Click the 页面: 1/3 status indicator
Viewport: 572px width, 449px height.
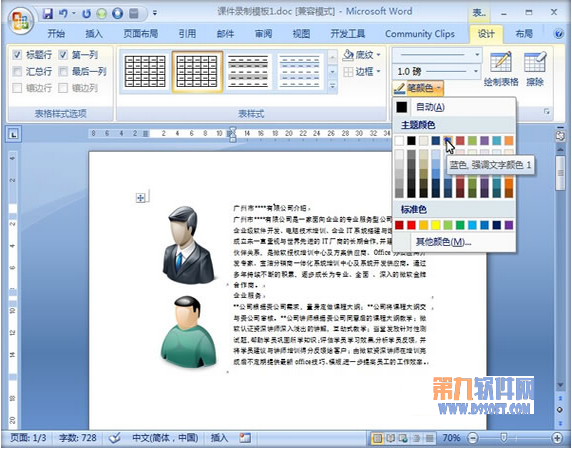click(28, 438)
